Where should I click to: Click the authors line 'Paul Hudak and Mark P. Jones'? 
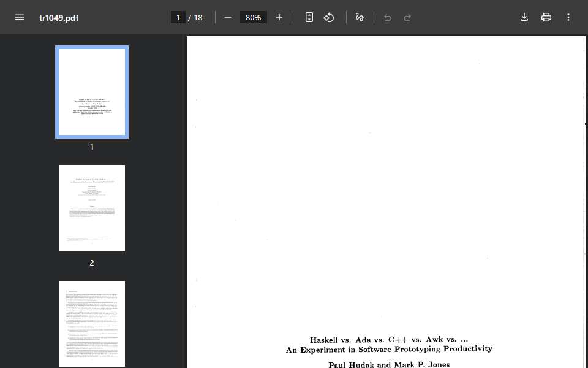click(x=389, y=364)
